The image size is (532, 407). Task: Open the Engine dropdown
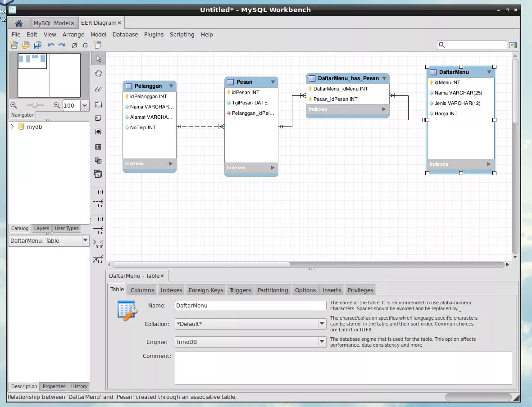click(322, 342)
